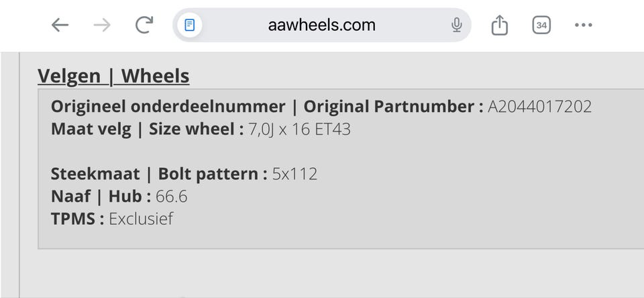Open the page info icon in address bar
The width and height of the screenshot is (644, 298).
(190, 26)
